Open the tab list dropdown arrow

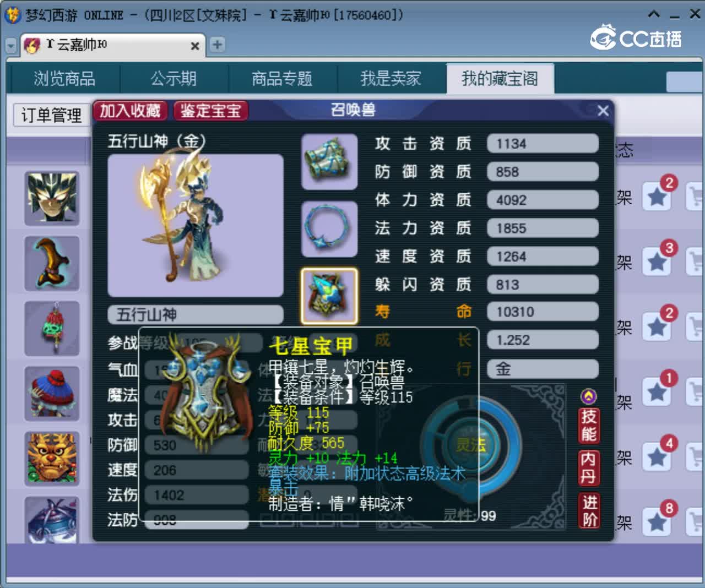tap(11, 46)
